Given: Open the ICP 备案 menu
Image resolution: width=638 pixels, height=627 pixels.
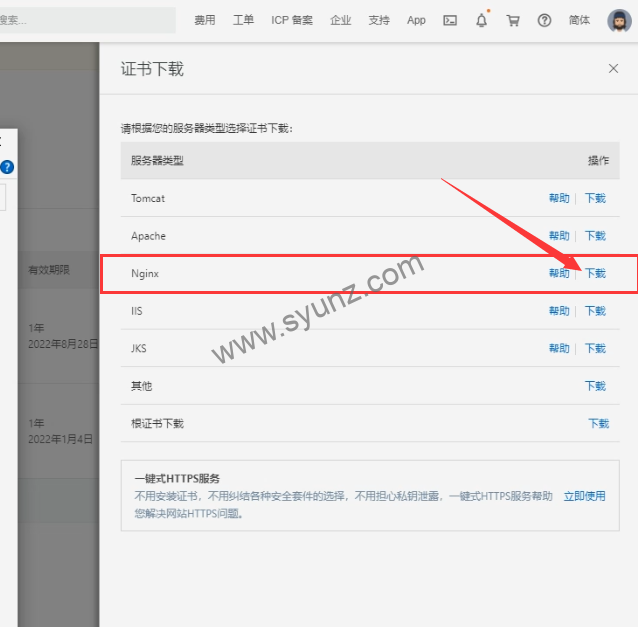Looking at the screenshot, I should click(x=292, y=20).
